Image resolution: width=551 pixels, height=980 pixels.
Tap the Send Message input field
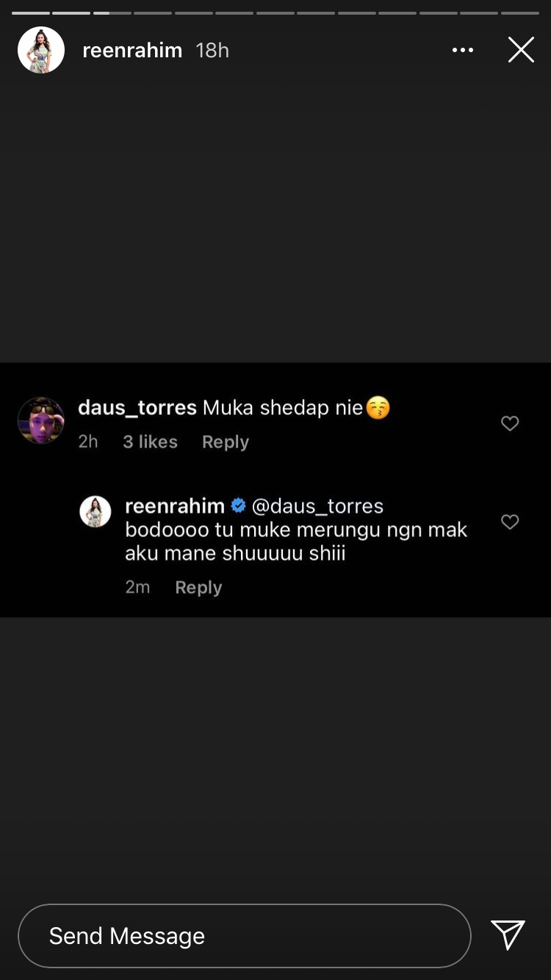click(x=244, y=935)
